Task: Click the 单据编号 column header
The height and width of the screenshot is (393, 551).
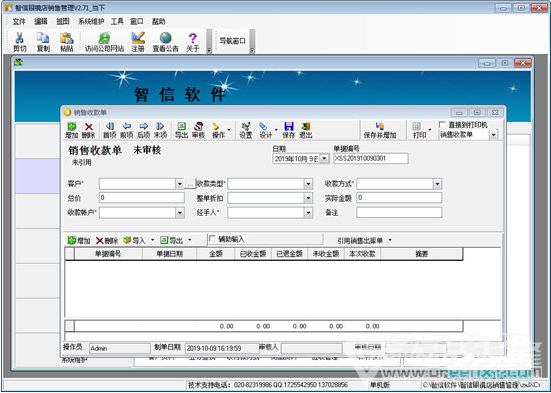Action: tap(108, 254)
